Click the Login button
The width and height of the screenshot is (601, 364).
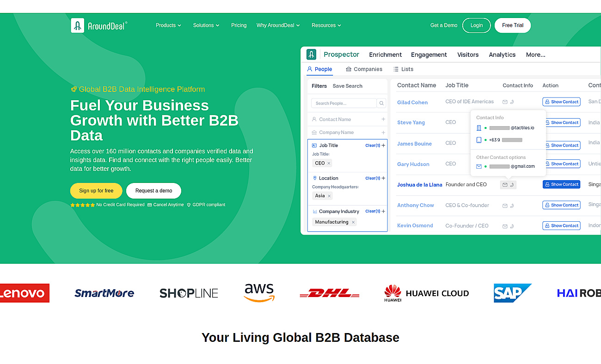coord(477,25)
